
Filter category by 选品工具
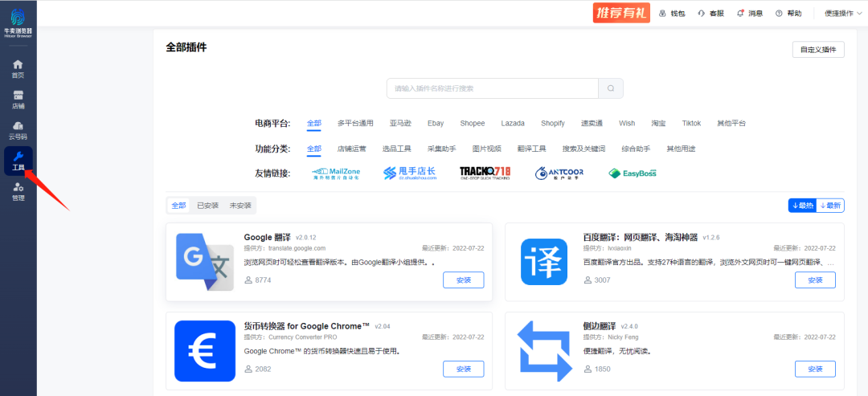pyautogui.click(x=396, y=149)
